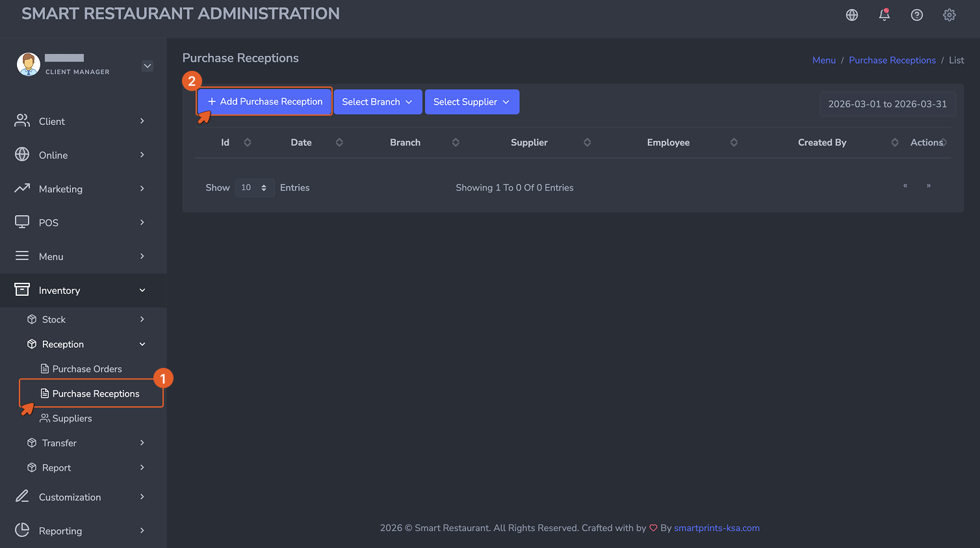Click the Client people icon in sidebar
The height and width of the screenshot is (548, 980).
point(22,121)
